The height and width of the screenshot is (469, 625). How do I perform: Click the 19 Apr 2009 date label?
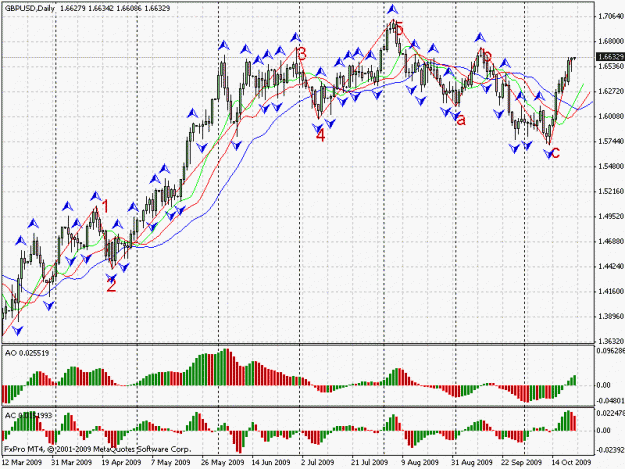(x=122, y=462)
